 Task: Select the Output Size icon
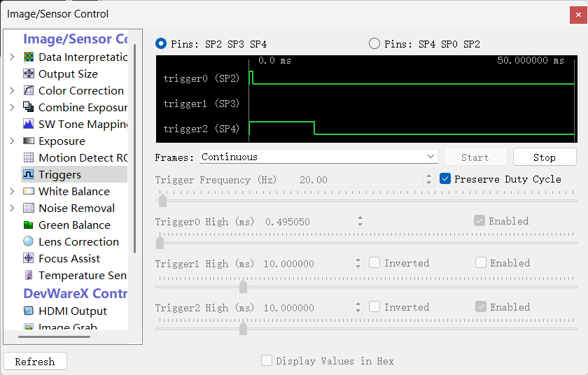[29, 74]
